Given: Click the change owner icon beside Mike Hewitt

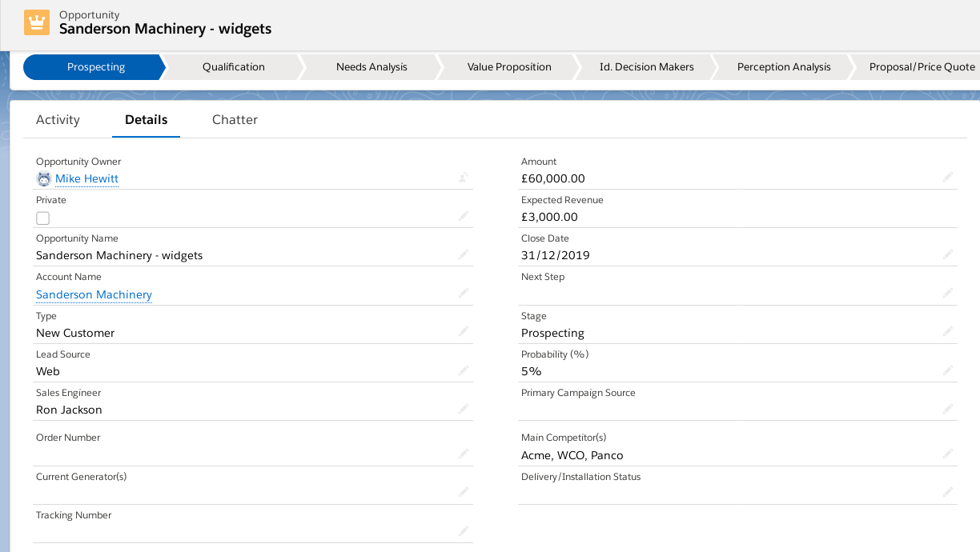Looking at the screenshot, I should [463, 178].
